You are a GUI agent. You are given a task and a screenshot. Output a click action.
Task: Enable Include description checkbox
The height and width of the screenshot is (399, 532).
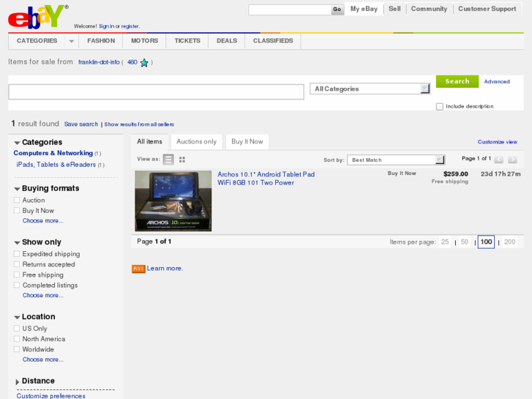tap(439, 107)
